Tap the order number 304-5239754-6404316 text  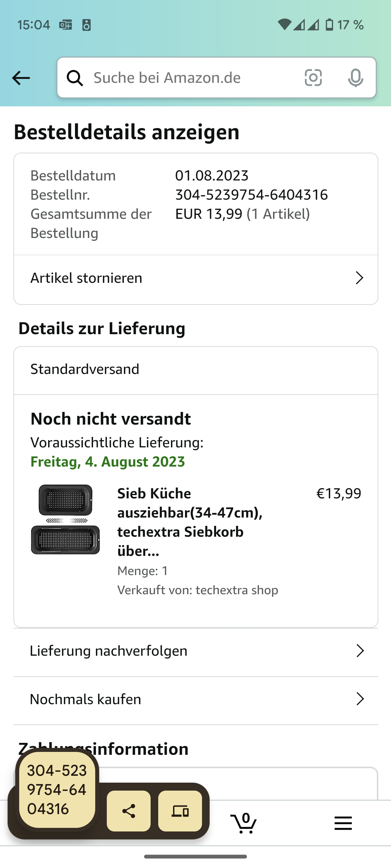click(251, 195)
